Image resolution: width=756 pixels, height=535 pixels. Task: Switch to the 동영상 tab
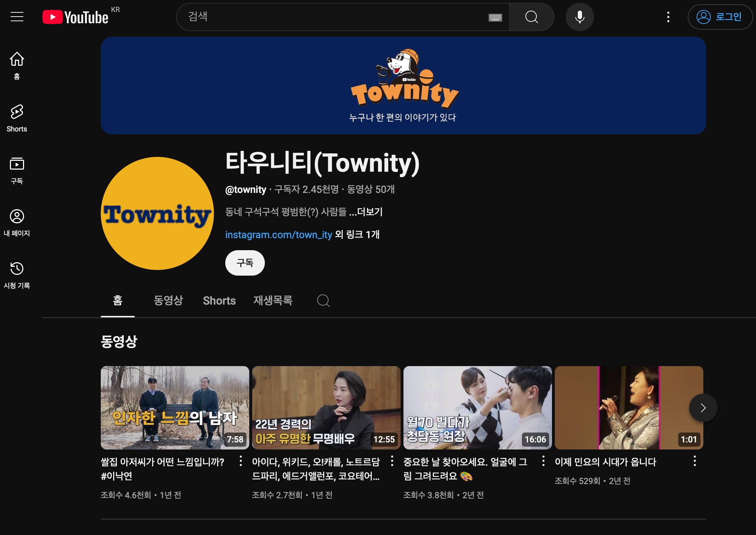[x=168, y=301]
